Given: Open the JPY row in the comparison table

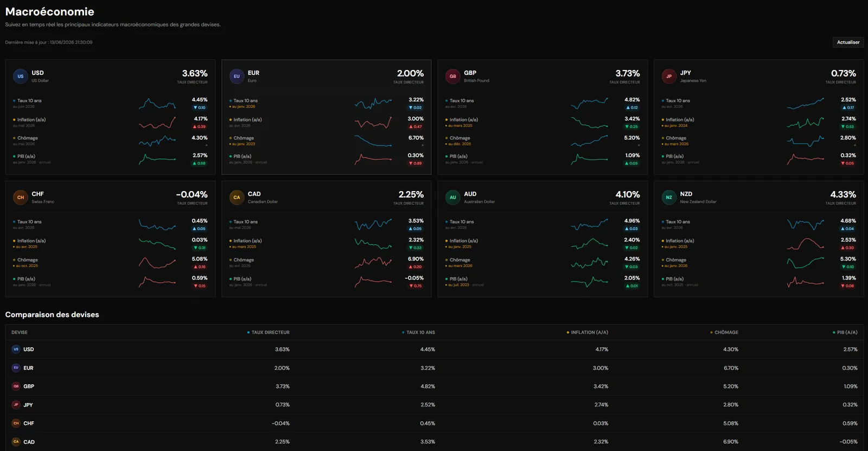Looking at the screenshot, I should click(434, 405).
